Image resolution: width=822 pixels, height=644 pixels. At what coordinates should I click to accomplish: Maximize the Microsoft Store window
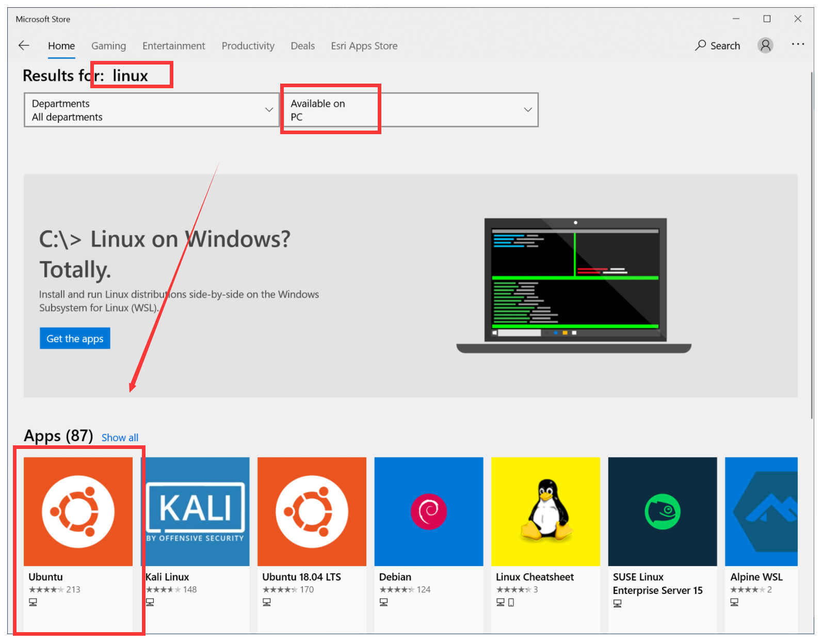pyautogui.click(x=767, y=19)
